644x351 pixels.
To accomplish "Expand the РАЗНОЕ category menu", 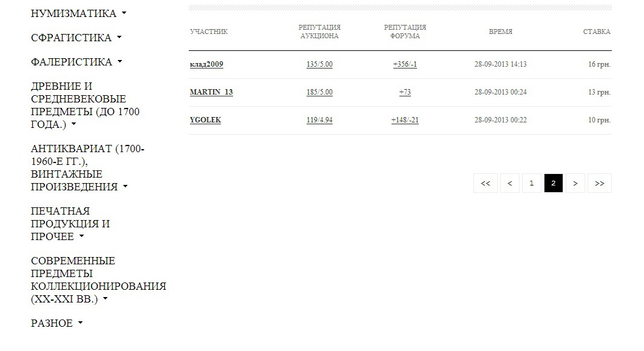I will click(x=56, y=323).
